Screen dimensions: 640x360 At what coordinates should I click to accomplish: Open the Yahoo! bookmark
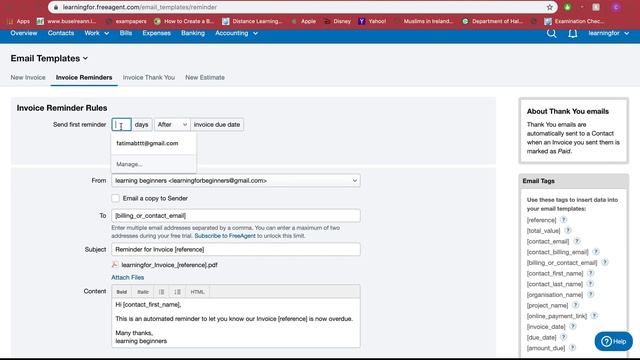(372, 21)
